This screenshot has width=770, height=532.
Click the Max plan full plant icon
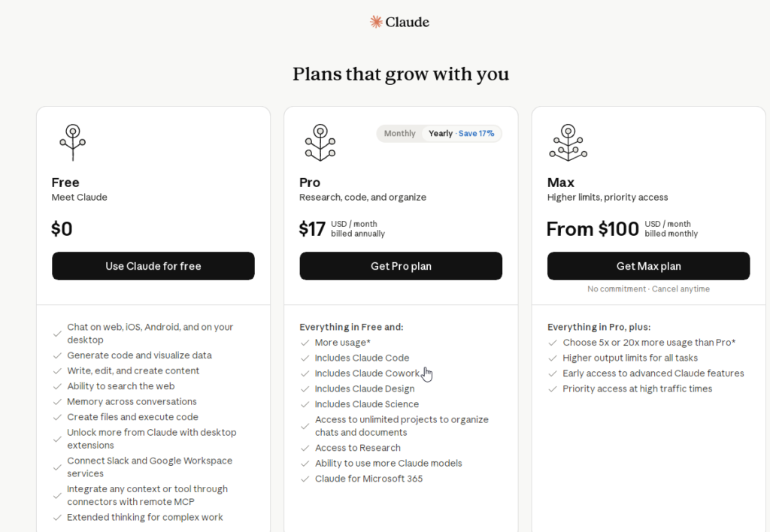[x=568, y=142]
